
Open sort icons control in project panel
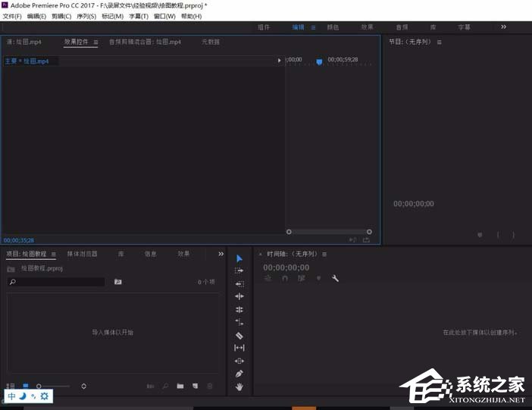(x=84, y=386)
